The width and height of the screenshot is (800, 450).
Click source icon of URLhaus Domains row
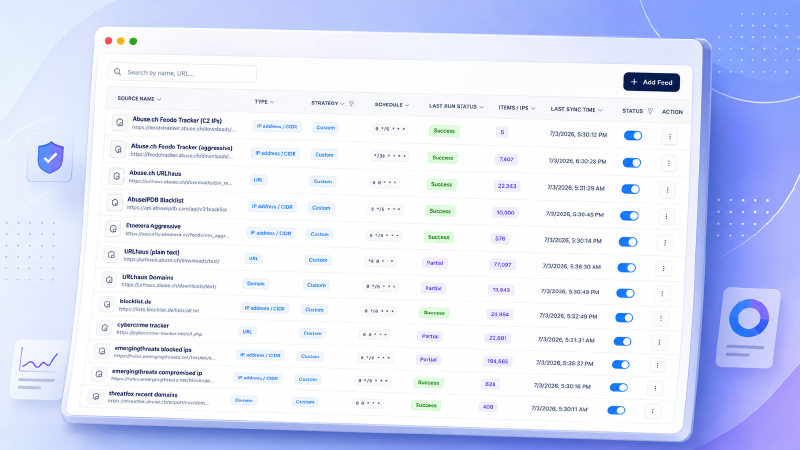pos(109,280)
